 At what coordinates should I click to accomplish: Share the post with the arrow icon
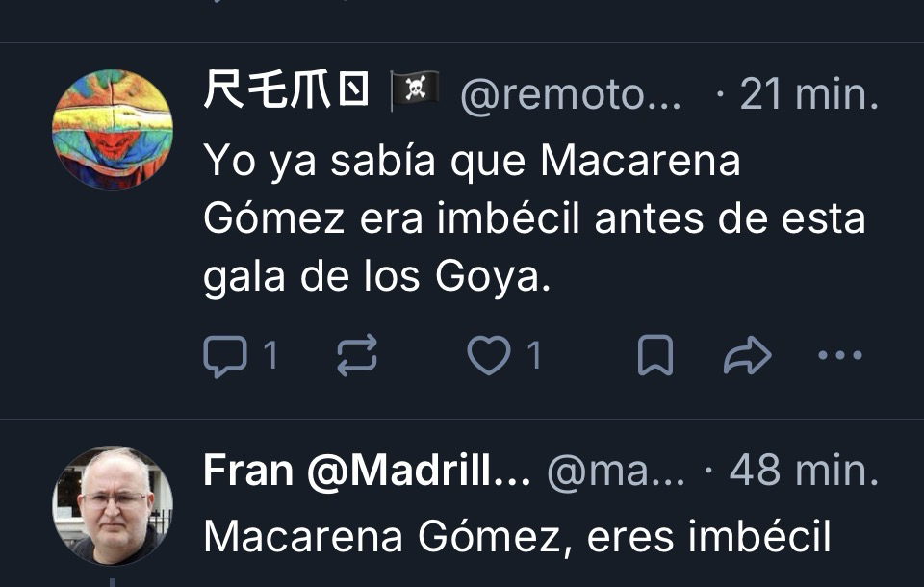[747, 357]
